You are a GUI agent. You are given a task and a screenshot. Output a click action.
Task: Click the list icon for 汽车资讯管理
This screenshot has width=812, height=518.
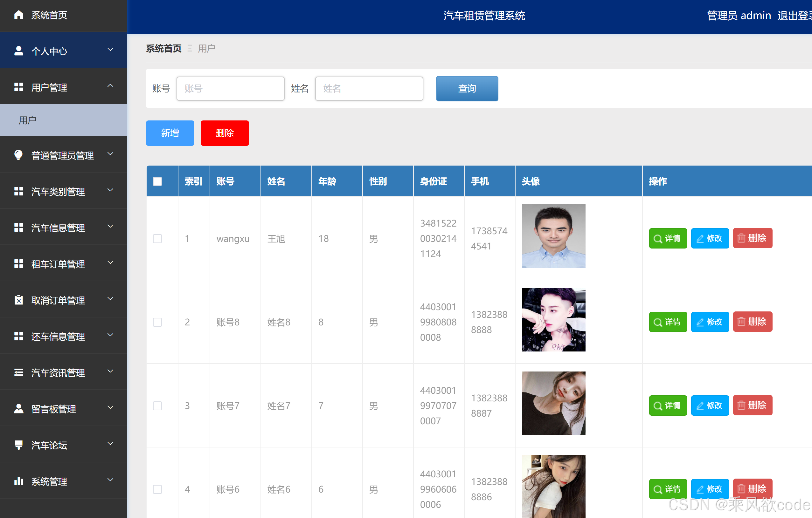click(x=18, y=372)
